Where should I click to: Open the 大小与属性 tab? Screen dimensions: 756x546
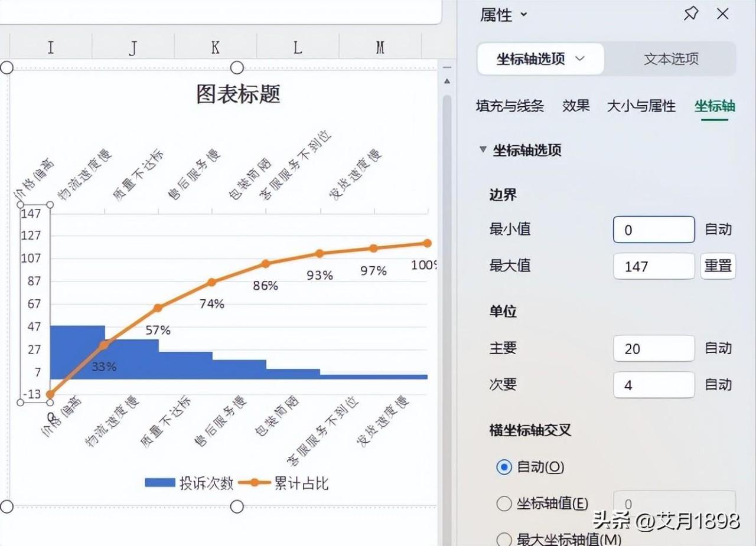point(641,106)
